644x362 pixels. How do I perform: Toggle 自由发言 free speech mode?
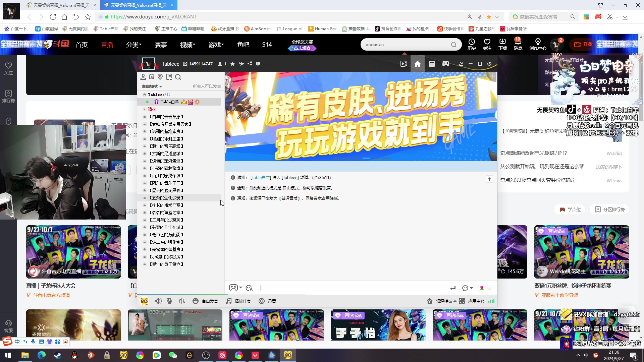[205, 301]
